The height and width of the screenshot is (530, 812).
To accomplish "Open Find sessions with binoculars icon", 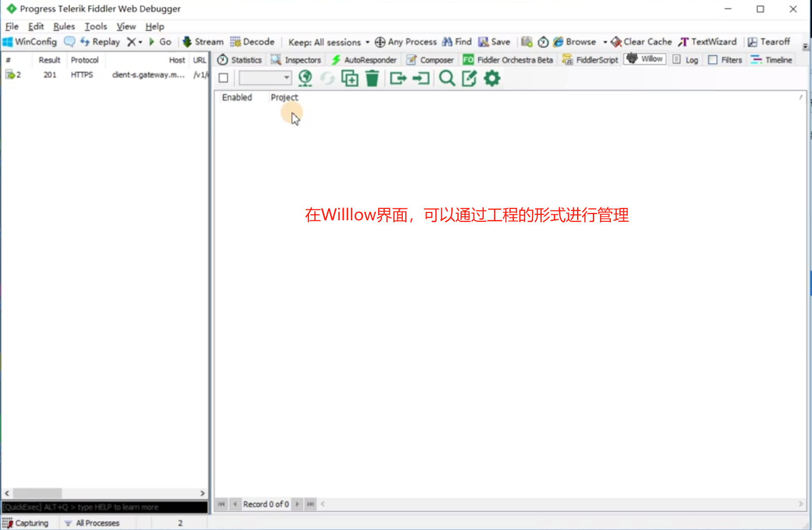I will [x=457, y=42].
